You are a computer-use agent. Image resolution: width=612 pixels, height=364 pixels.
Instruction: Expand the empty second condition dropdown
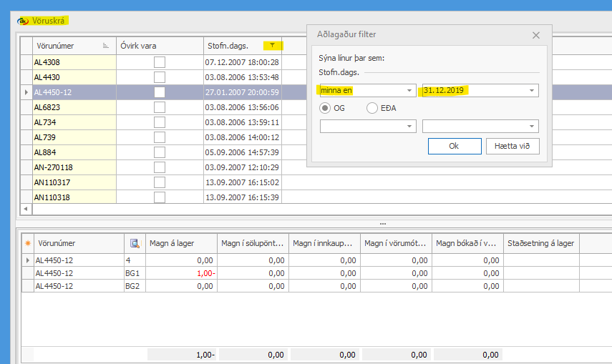click(410, 127)
